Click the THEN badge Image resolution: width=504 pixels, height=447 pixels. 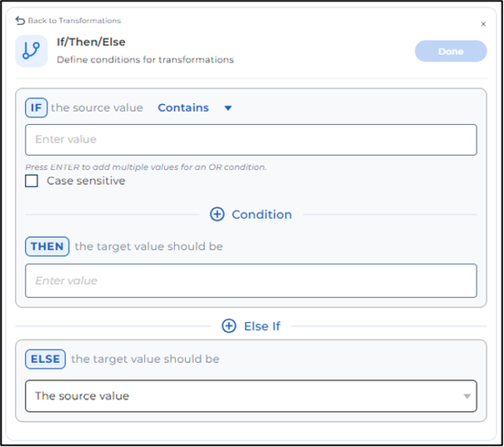47,246
